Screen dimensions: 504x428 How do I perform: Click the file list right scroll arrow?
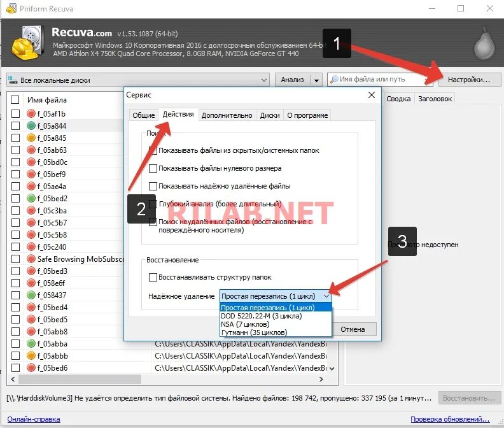321,380
